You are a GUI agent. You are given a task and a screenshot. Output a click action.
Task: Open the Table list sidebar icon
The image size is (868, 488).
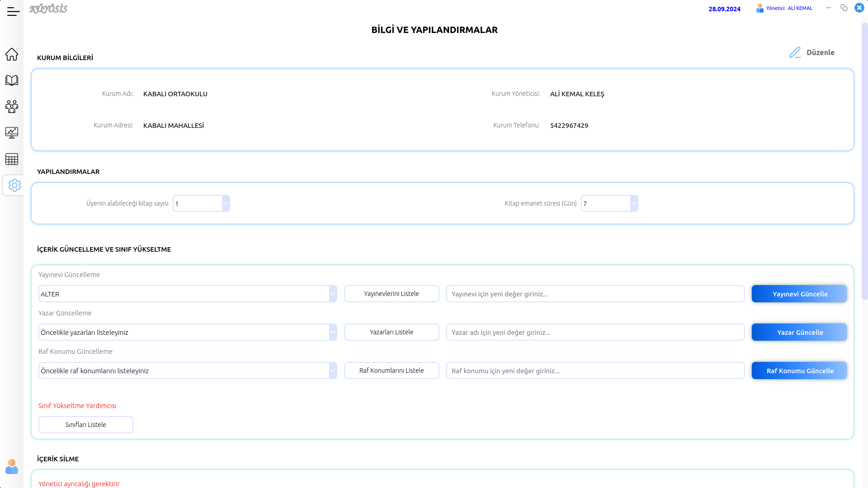pyautogui.click(x=12, y=159)
